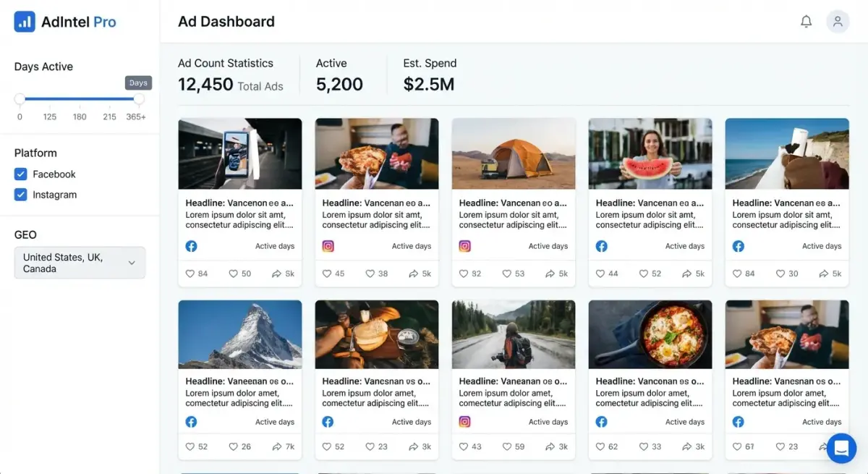Open the live chat bubble icon
This screenshot has height=474, width=868.
click(841, 448)
